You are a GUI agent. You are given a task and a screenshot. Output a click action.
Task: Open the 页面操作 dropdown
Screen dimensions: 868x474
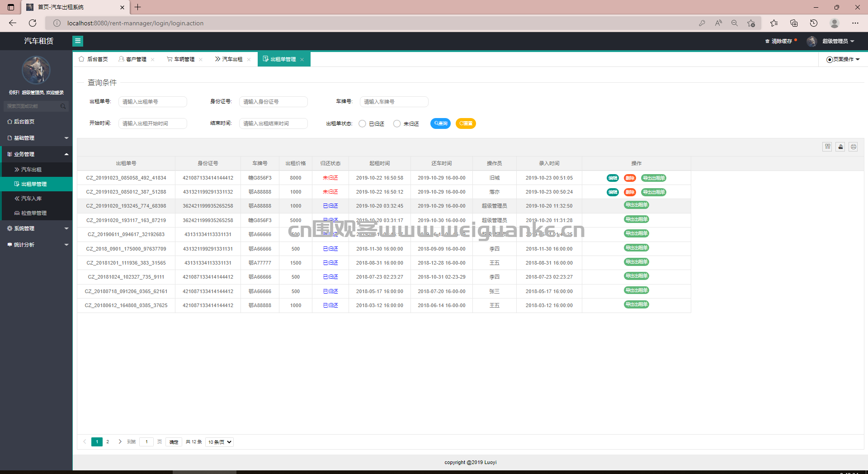843,59
